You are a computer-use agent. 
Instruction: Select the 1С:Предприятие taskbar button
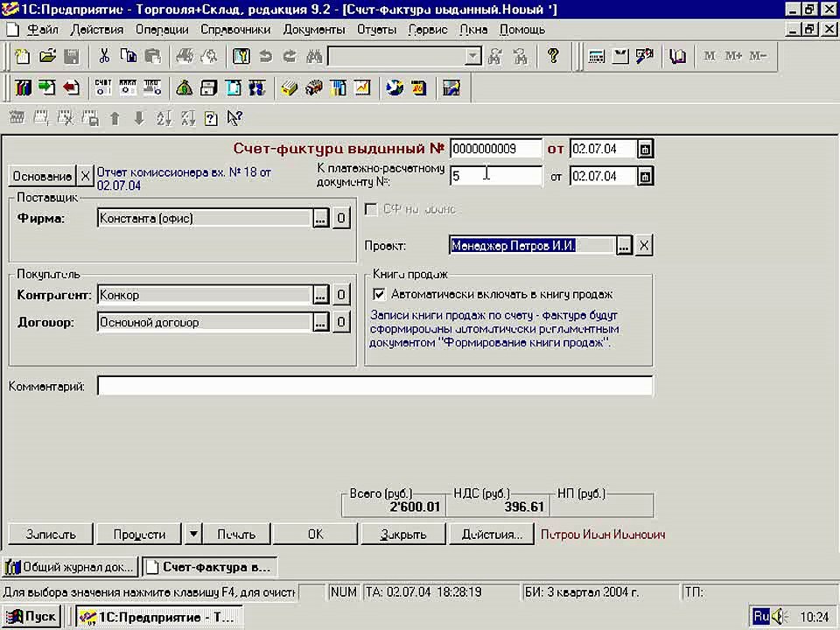158,617
